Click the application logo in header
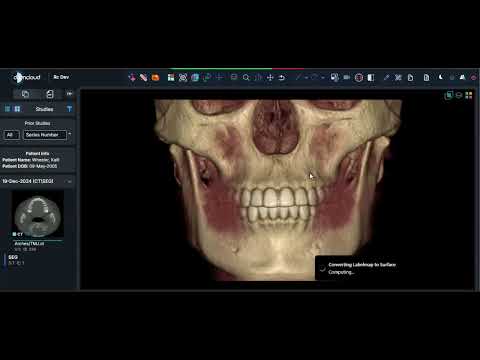This screenshot has height=360, width=480. click(x=27, y=77)
